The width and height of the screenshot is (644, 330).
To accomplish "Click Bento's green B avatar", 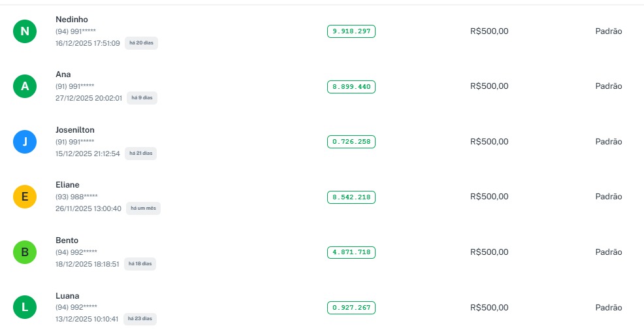I will pyautogui.click(x=25, y=252).
